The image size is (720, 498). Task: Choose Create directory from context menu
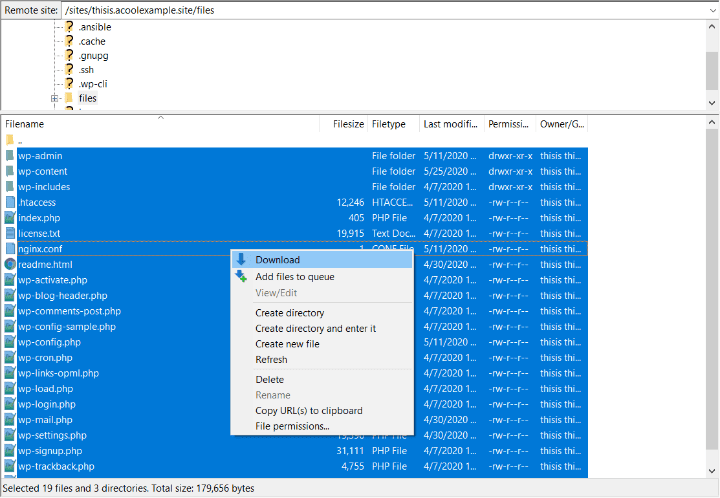coord(289,313)
